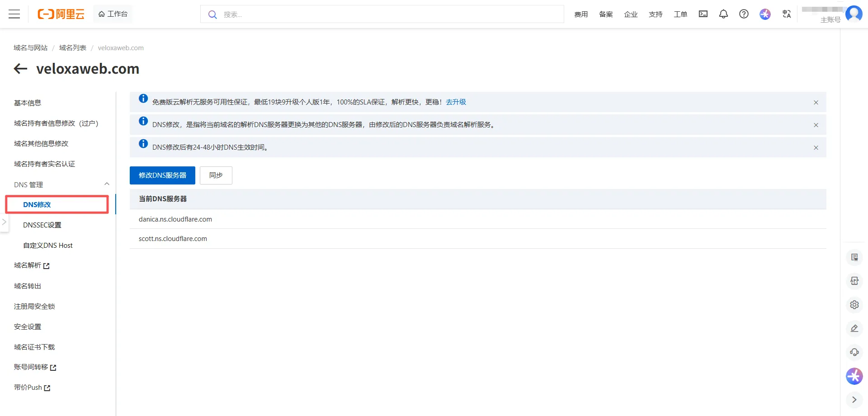Go to 域名列表 breadcrumb
Viewport: 868px width, 416px height.
pyautogui.click(x=73, y=48)
